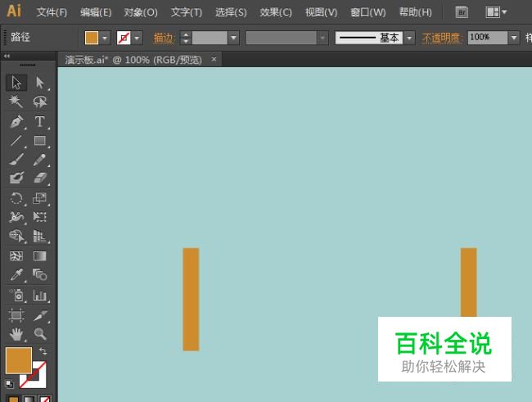Select the Paintbrush tool
Image resolution: width=532 pixels, height=402 pixels.
tap(16, 159)
